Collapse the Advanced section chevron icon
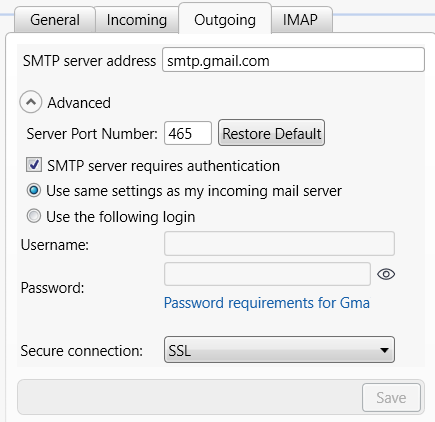The image size is (435, 422). (31, 102)
